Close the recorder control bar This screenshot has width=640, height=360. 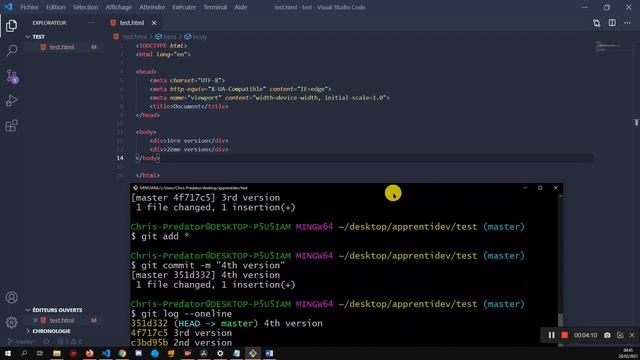point(632,335)
